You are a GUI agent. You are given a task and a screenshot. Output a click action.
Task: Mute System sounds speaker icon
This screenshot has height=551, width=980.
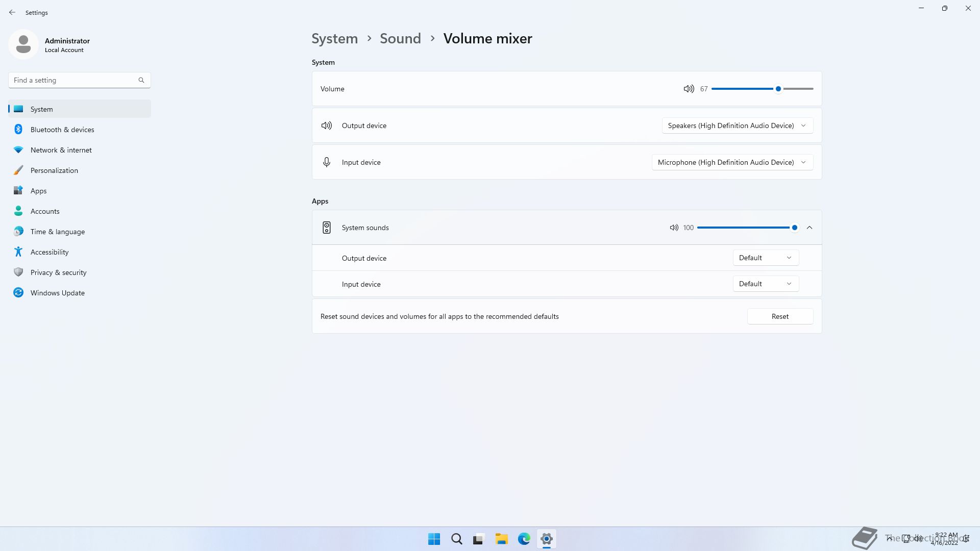(x=674, y=228)
